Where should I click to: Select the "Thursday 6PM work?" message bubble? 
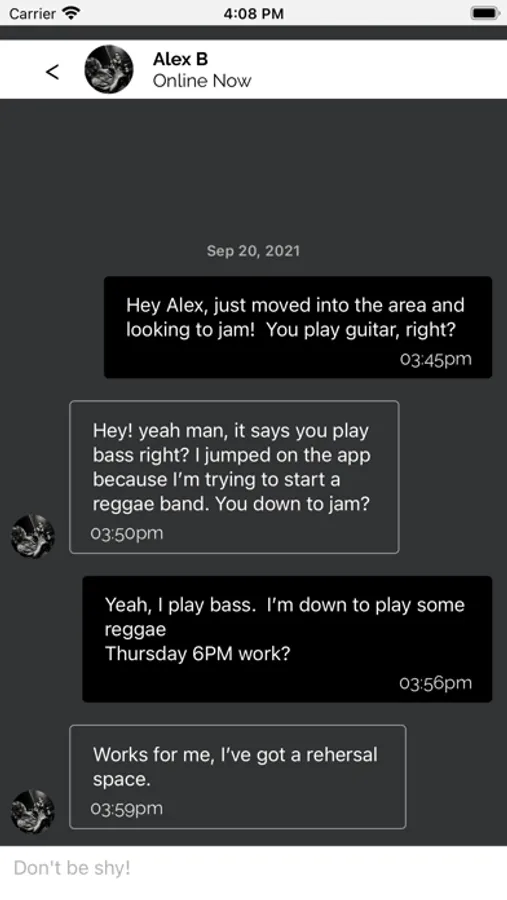(287, 639)
